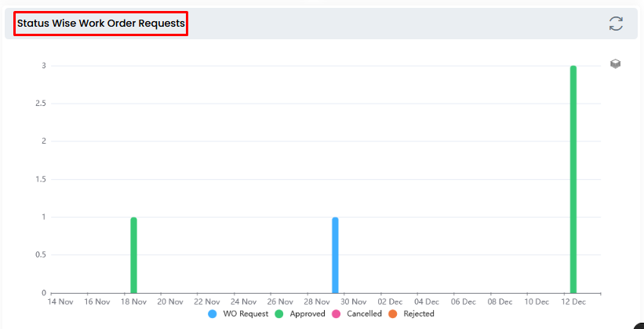Click the 20 Nov axis label
This screenshot has width=644, height=329.
pyautogui.click(x=170, y=302)
